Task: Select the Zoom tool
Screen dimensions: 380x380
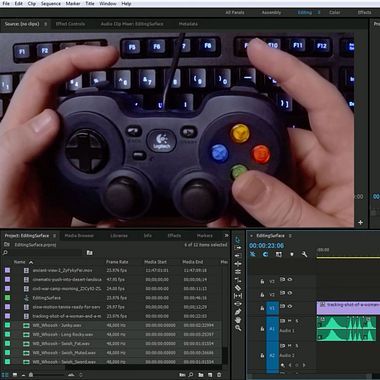Action: [238, 328]
